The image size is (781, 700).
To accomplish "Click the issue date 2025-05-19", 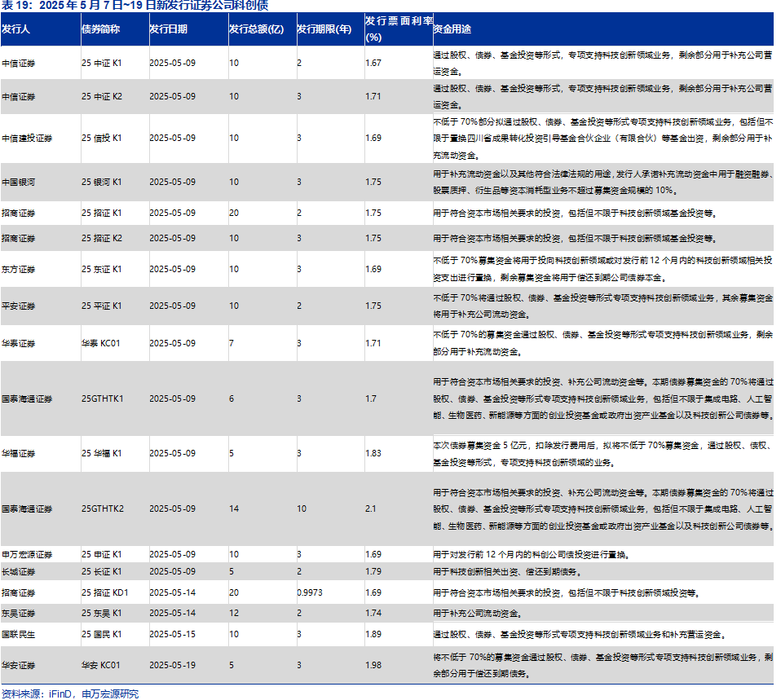I will 172,666.
